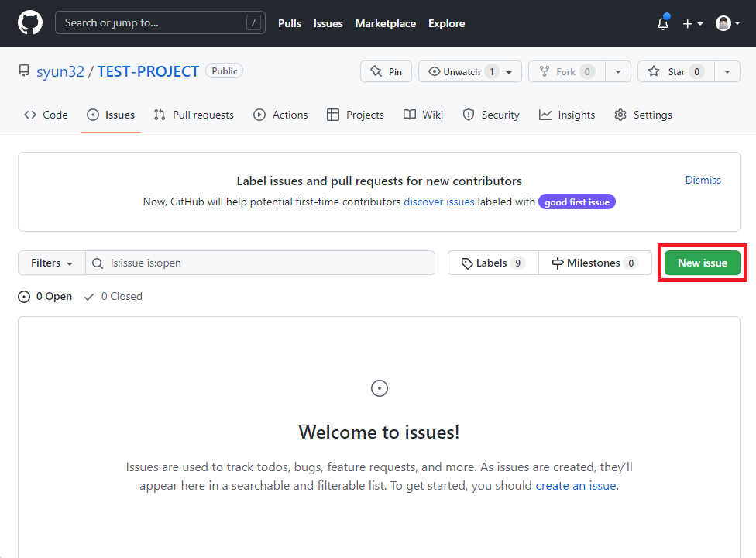
Task: Expand the Unwatch dropdown arrow
Action: tap(510, 72)
